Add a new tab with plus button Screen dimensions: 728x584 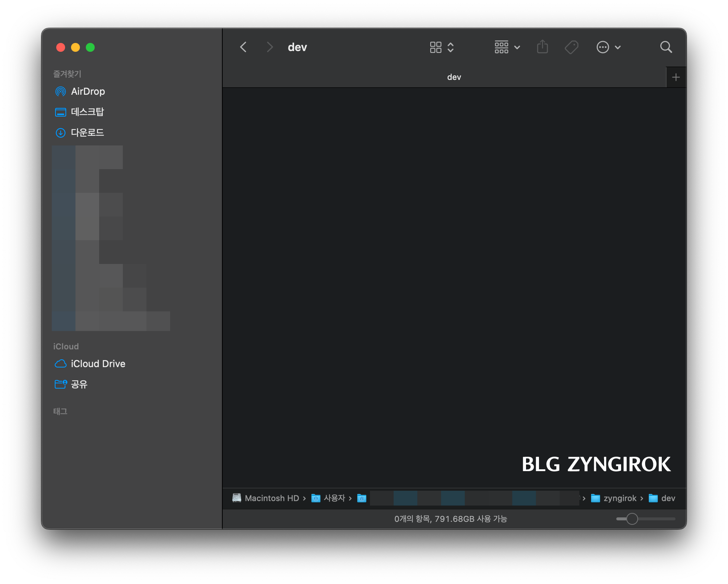676,77
